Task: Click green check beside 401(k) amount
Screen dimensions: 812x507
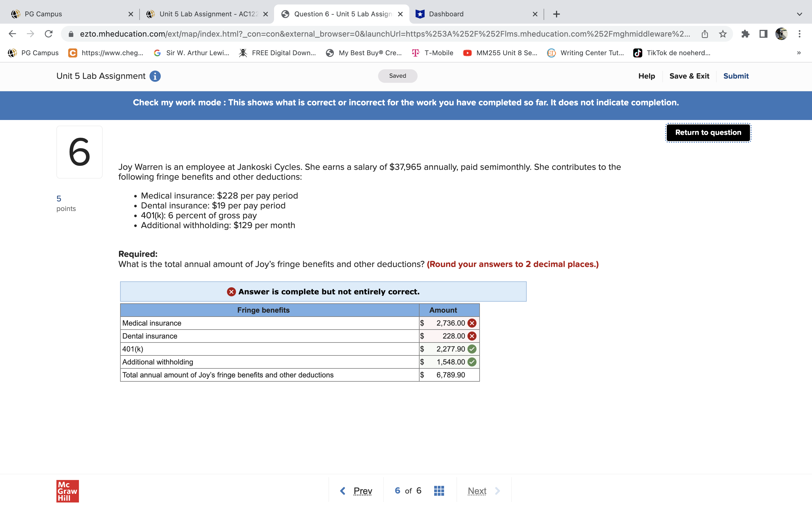Action: (x=472, y=349)
